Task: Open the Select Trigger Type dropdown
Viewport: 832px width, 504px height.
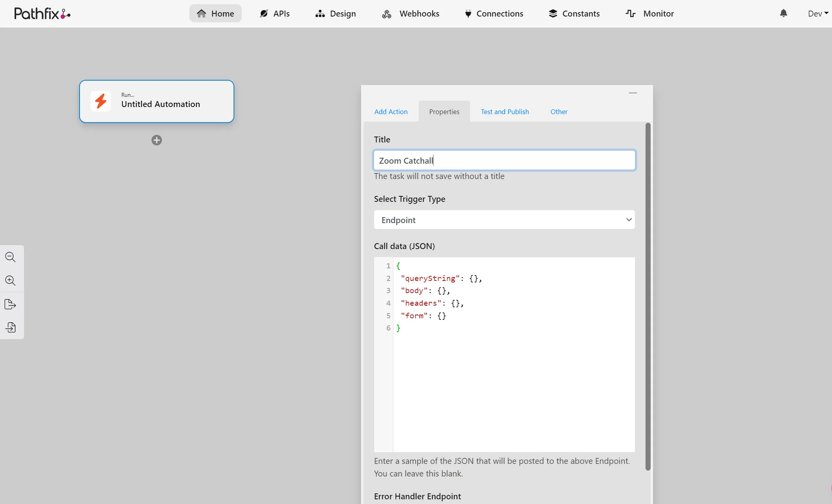Action: (504, 220)
